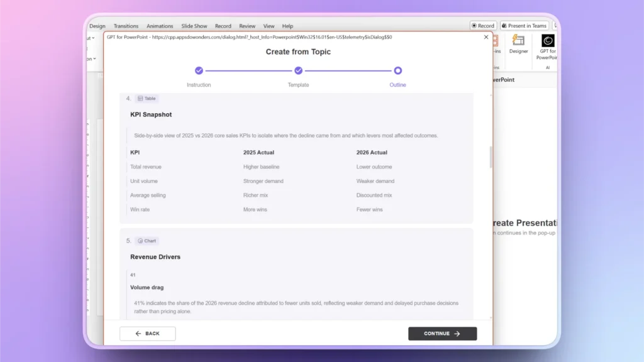Click the Volume drag label
Viewport: 644px width, 362px height.
[147, 287]
